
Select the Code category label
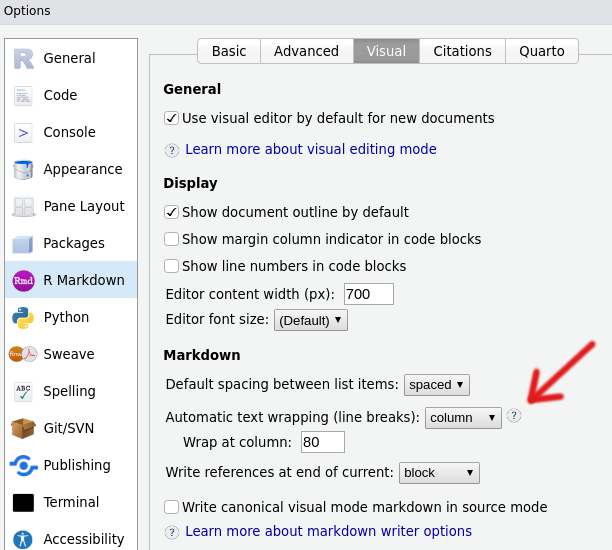pos(60,95)
